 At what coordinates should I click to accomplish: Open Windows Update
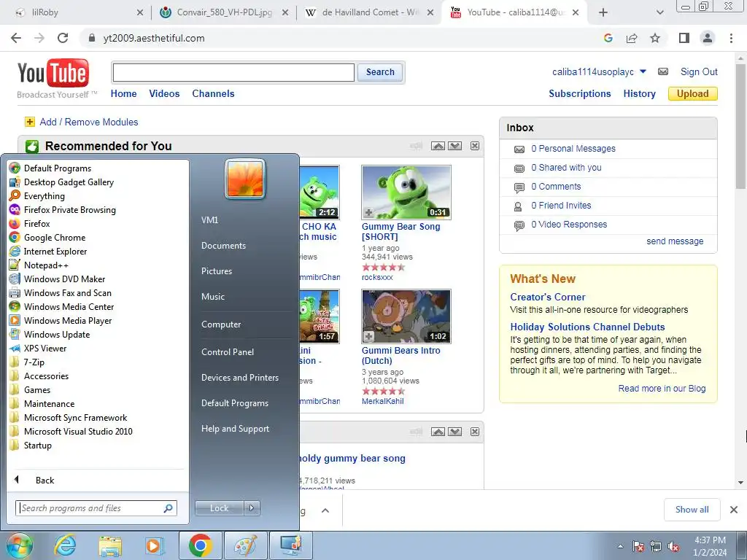point(50,334)
